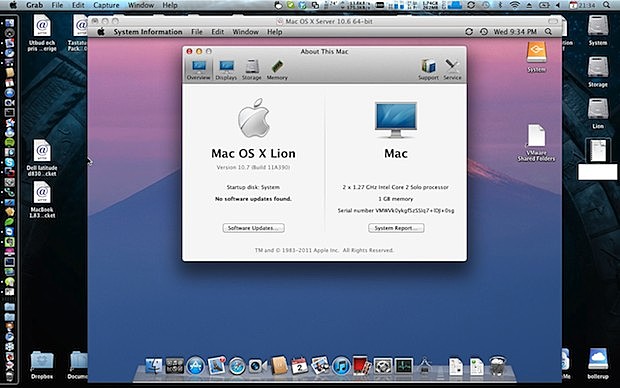
Task: Select the Dell latitude d830 file on desktop
Action: (x=42, y=158)
